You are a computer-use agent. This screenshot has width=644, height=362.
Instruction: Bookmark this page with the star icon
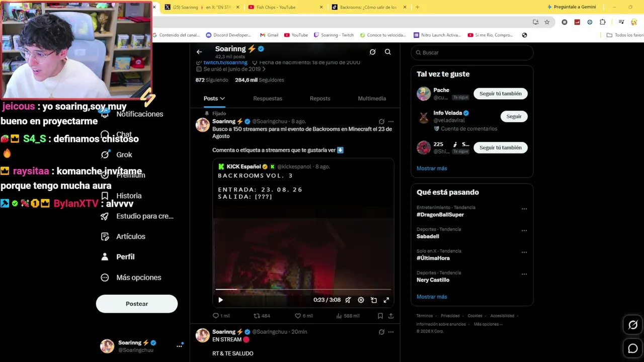coord(547,22)
